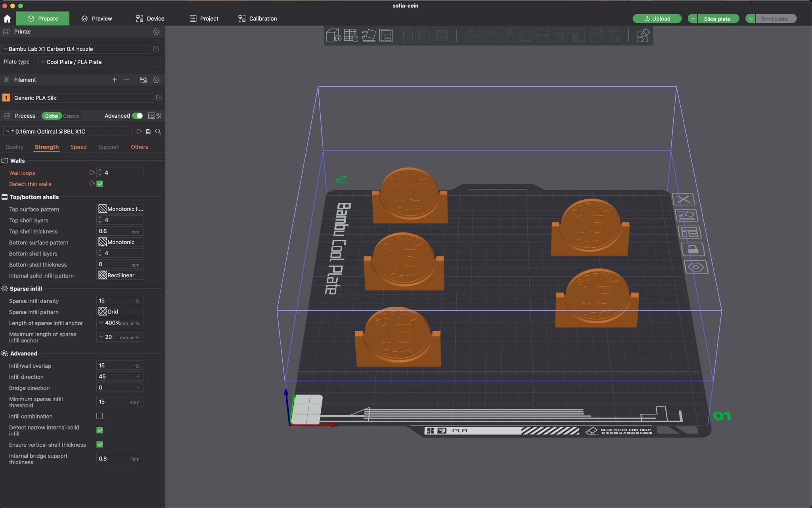Open the Plate type dropdown
This screenshot has height=508, width=812.
click(x=100, y=62)
